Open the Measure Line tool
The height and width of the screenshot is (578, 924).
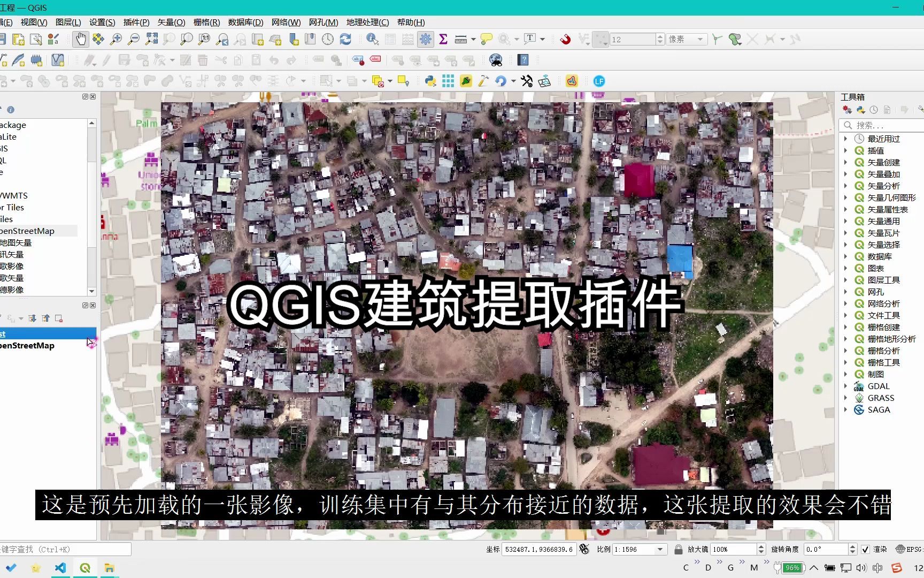(x=460, y=39)
